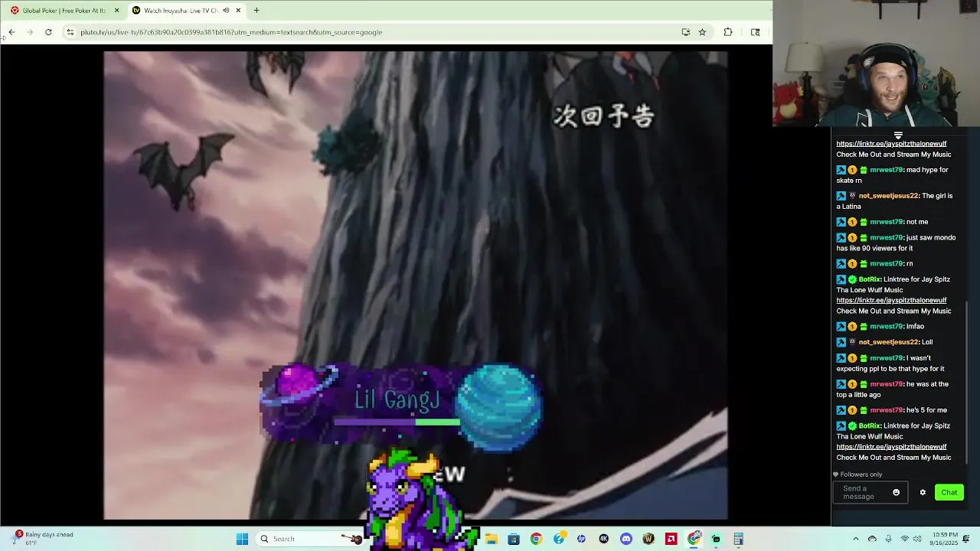Go back using the browser back arrow
Screen dimensions: 980x551
tap(11, 32)
